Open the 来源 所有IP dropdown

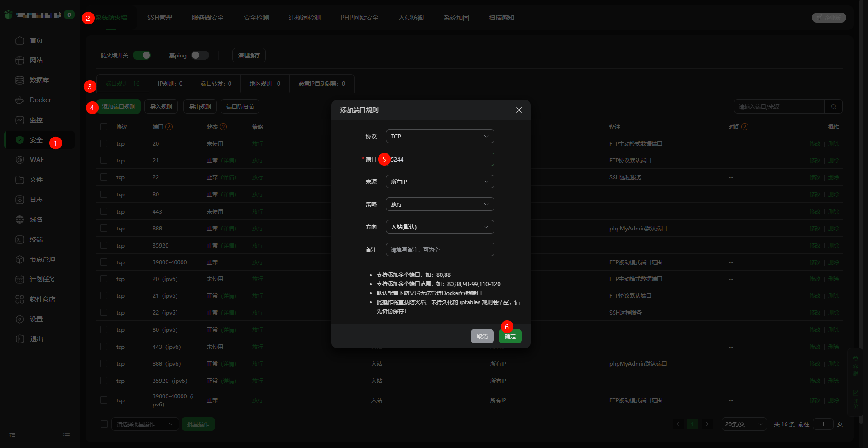[440, 181]
